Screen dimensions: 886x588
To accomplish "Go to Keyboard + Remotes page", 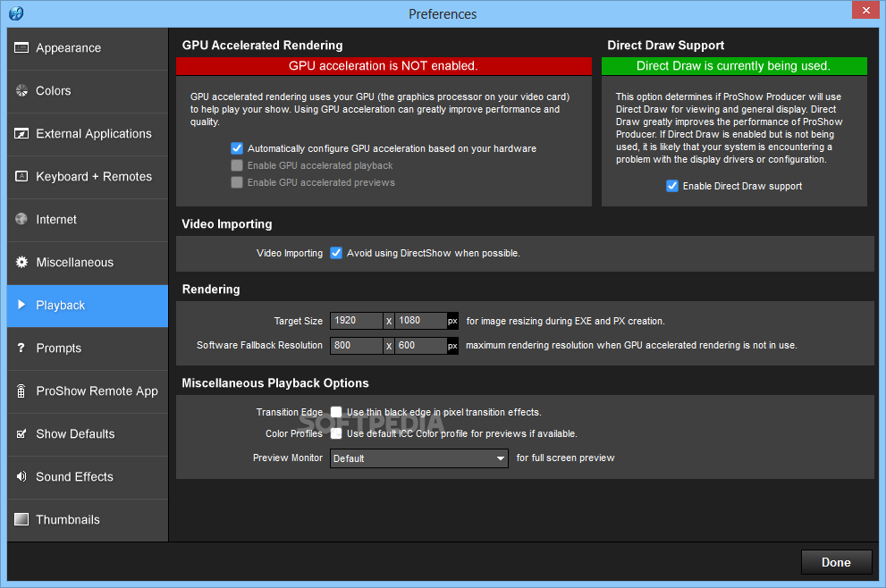I will (x=88, y=177).
